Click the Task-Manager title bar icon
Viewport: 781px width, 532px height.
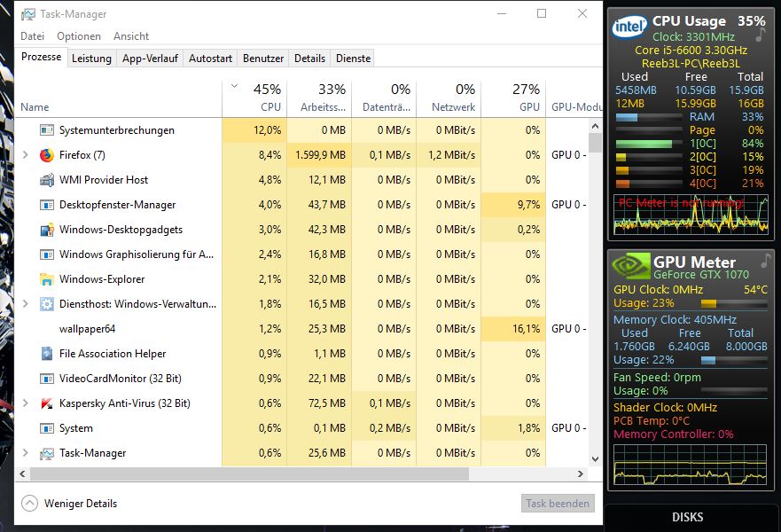click(28, 14)
